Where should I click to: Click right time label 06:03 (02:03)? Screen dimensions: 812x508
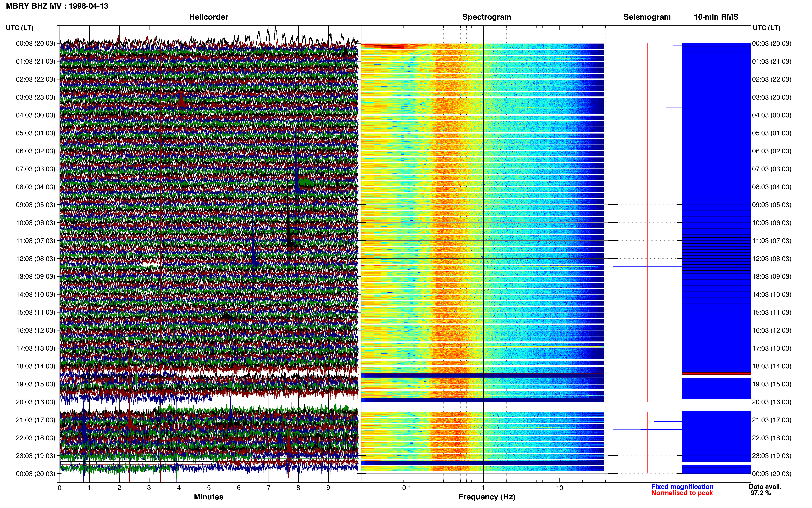772,151
